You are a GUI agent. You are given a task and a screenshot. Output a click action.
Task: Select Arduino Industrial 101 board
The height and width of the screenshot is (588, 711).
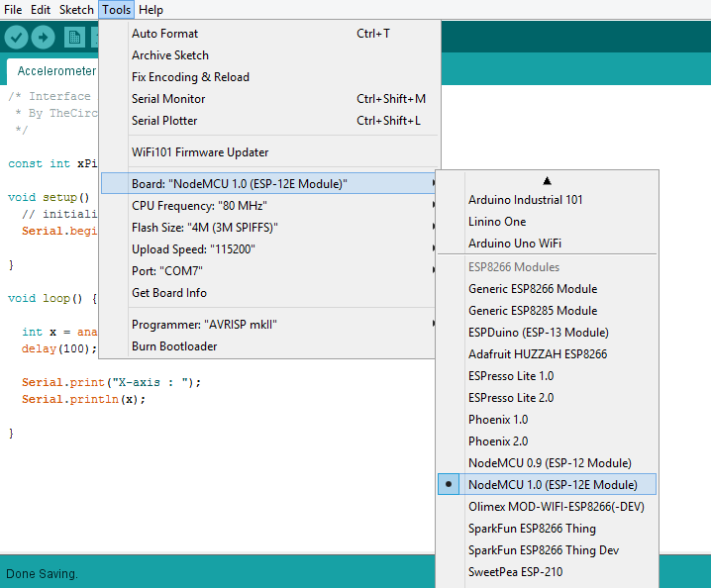(x=547, y=200)
